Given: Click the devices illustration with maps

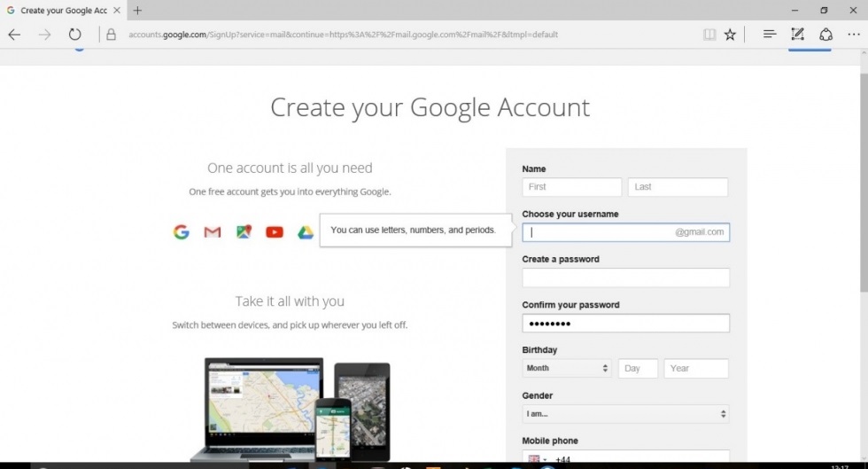Looking at the screenshot, I should (x=290, y=409).
